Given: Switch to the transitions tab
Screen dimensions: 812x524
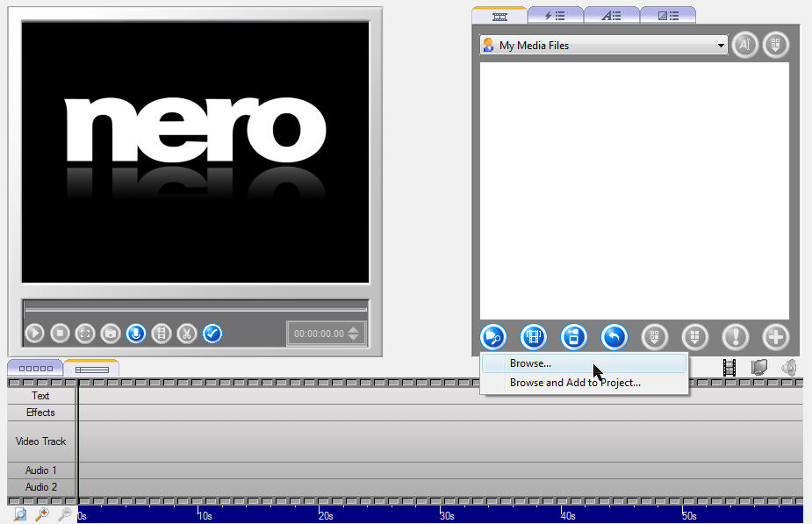Looking at the screenshot, I should click(668, 16).
